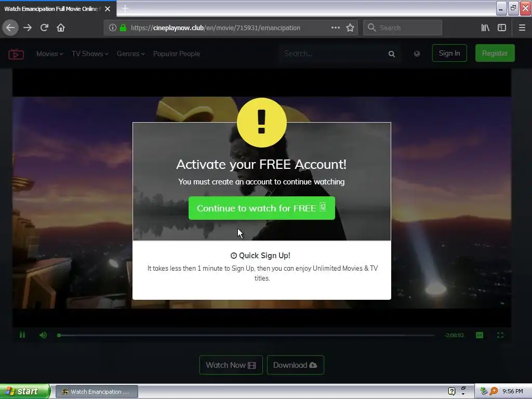This screenshot has width=532, height=399.
Task: Click the remaining time -2:08:52
Action: [x=454, y=335]
